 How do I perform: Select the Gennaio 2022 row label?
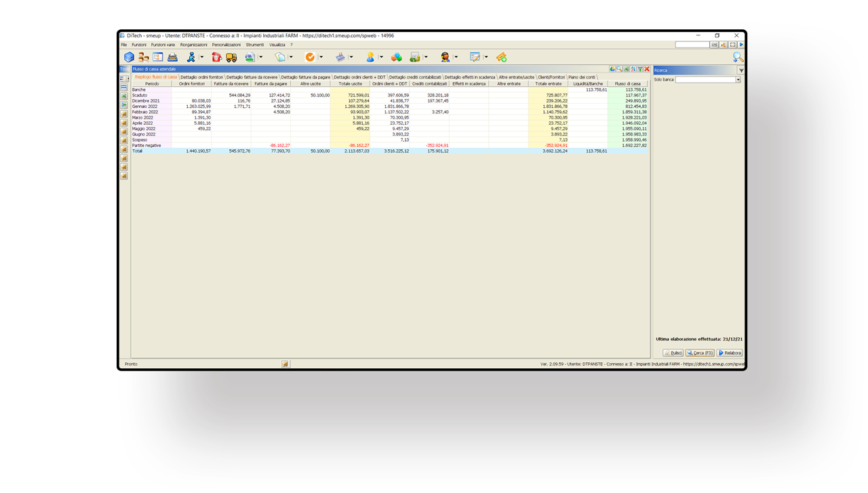[x=144, y=106]
